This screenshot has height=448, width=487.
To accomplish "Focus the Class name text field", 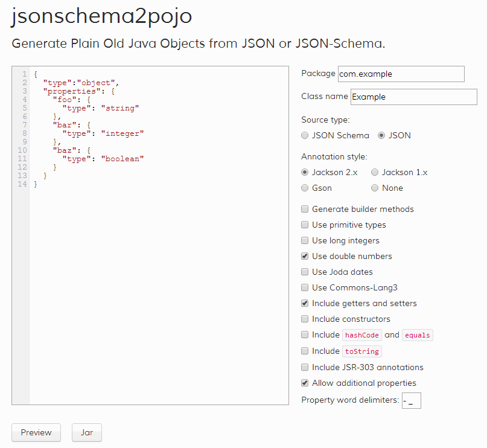I will [x=413, y=97].
